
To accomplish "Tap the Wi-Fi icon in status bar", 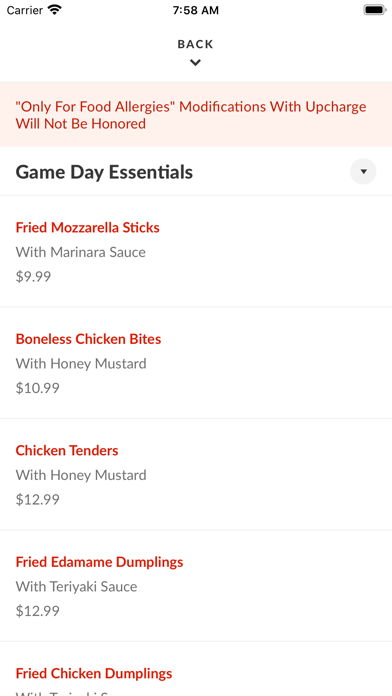I will click(55, 10).
